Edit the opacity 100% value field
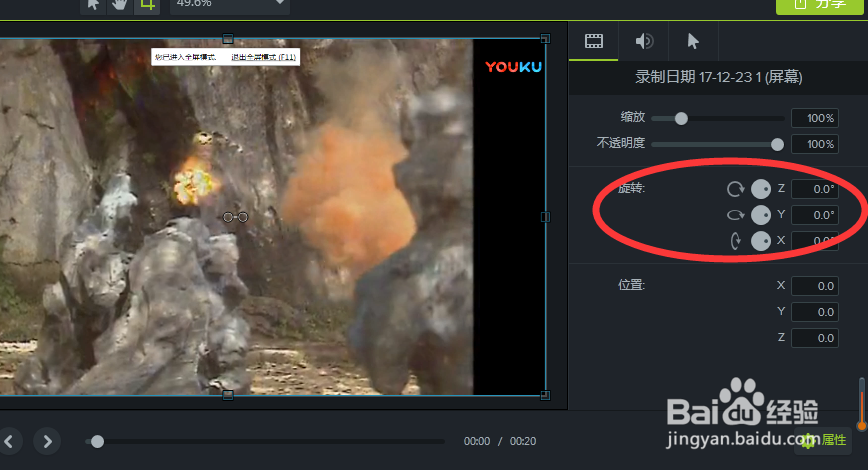This screenshot has width=868, height=470. pyautogui.click(x=815, y=144)
